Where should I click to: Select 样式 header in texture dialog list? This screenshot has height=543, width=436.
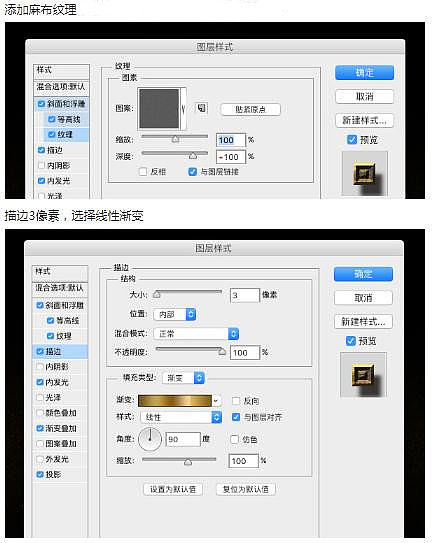point(61,70)
